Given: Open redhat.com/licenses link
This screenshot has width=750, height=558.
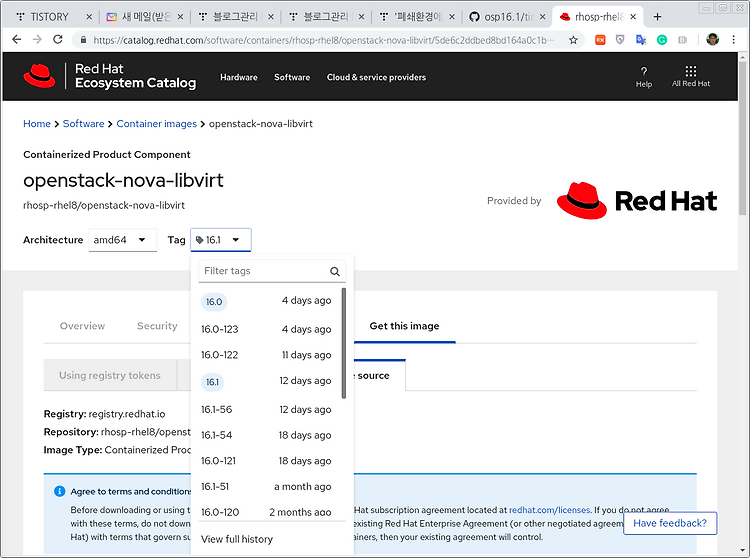Looking at the screenshot, I should pyautogui.click(x=549, y=510).
